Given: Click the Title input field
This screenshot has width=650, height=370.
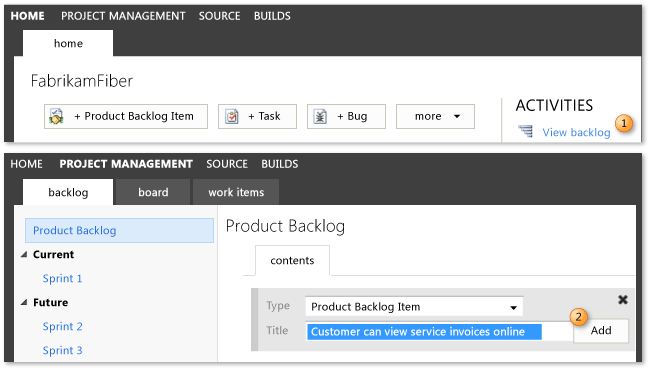Looking at the screenshot, I should tap(439, 331).
